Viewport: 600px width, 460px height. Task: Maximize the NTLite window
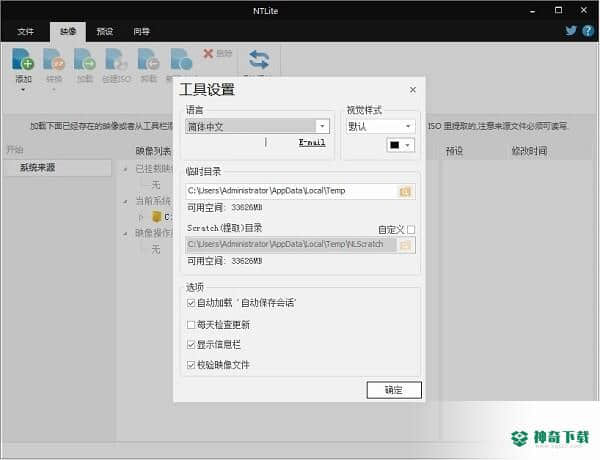558,10
